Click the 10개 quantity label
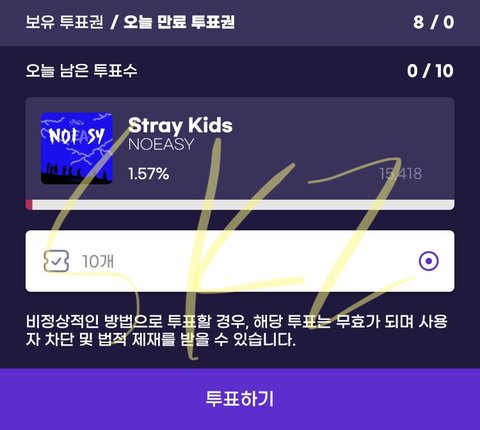The height and width of the screenshot is (430, 480). tap(98, 261)
